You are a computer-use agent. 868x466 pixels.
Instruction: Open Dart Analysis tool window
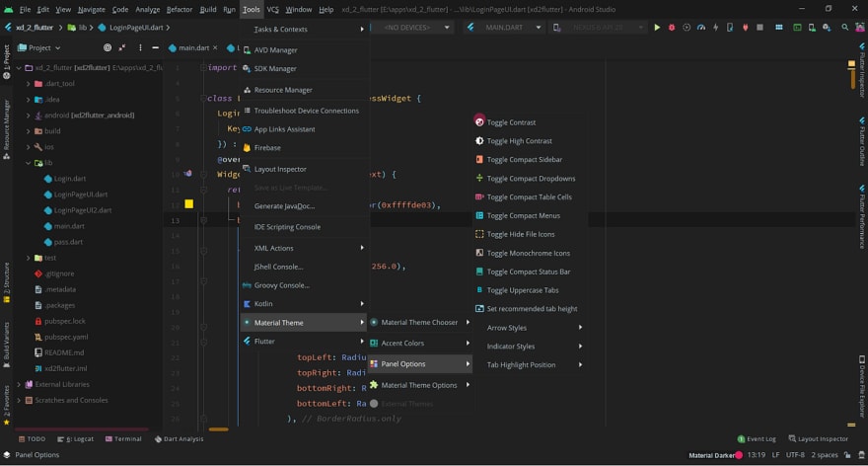pos(179,439)
